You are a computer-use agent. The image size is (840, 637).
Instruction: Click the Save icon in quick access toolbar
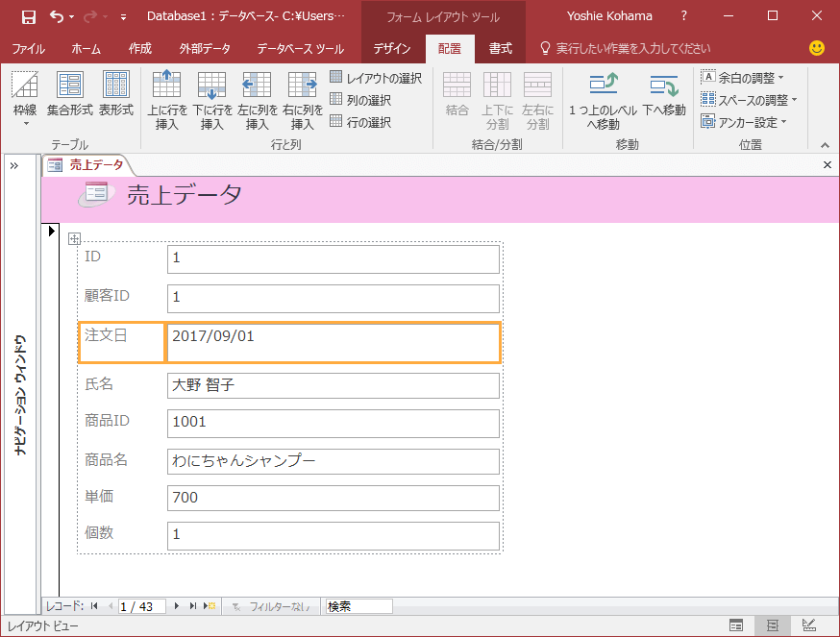29,16
